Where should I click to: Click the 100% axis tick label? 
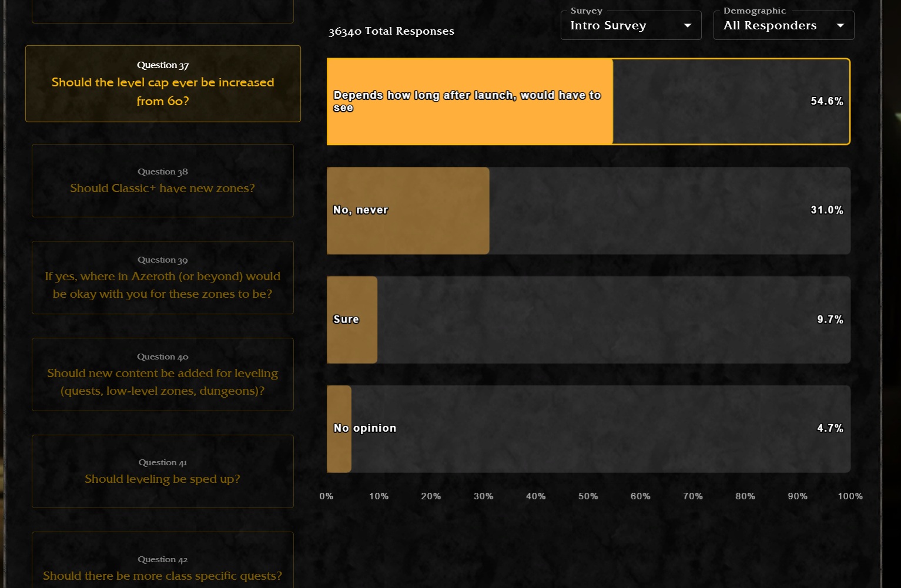[x=850, y=496]
